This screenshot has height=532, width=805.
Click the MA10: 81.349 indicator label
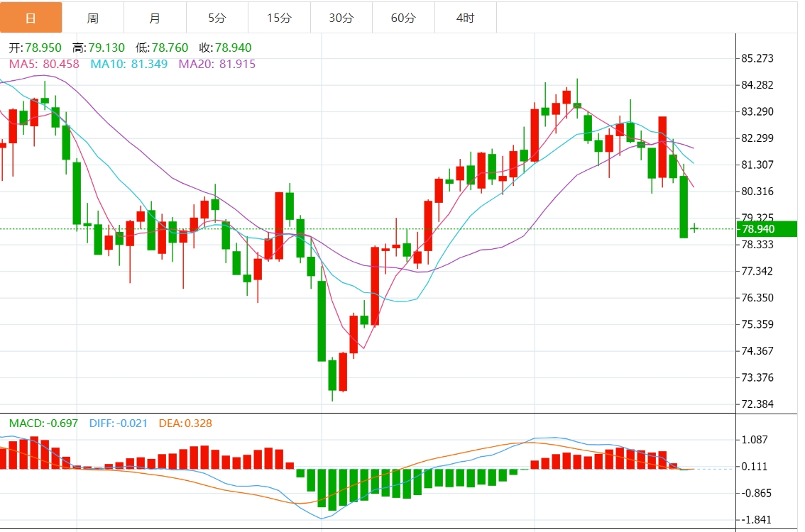click(x=129, y=64)
